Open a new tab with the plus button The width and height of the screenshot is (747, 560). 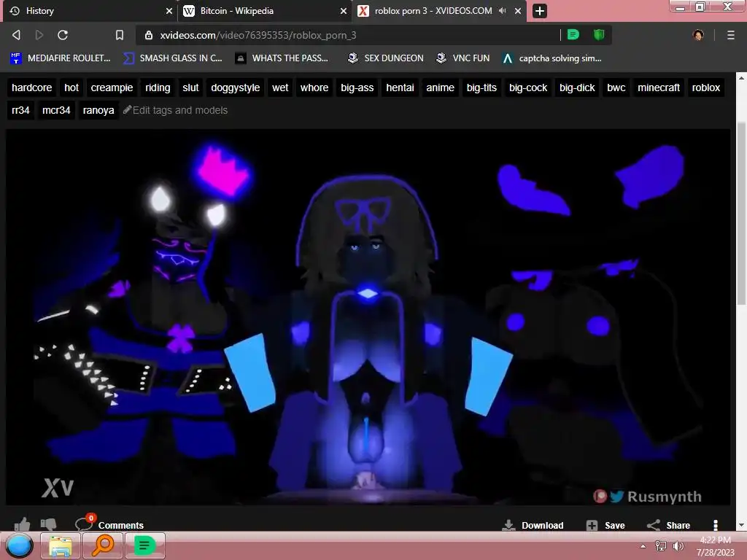coord(540,11)
